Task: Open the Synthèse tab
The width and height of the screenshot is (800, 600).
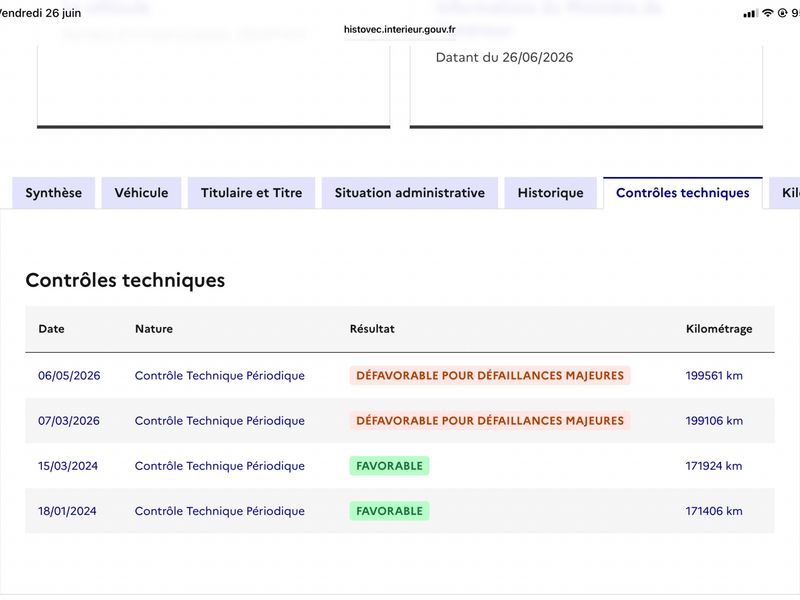Action: (x=54, y=193)
